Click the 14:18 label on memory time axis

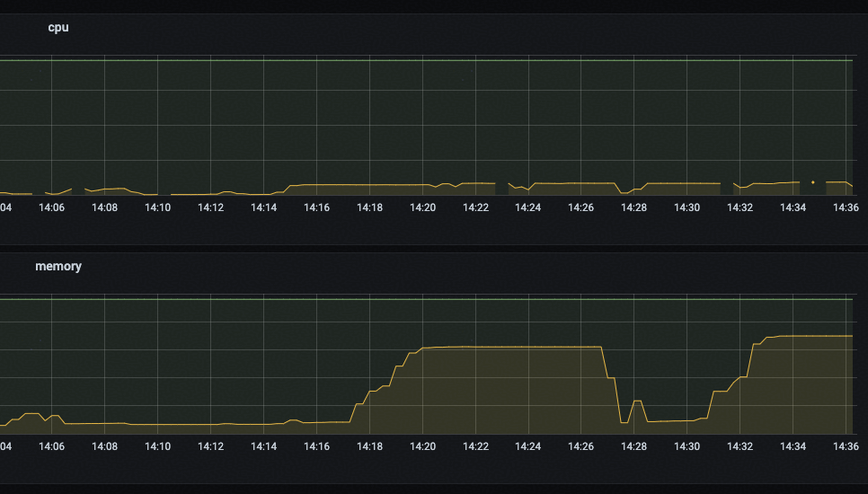pyautogui.click(x=370, y=446)
